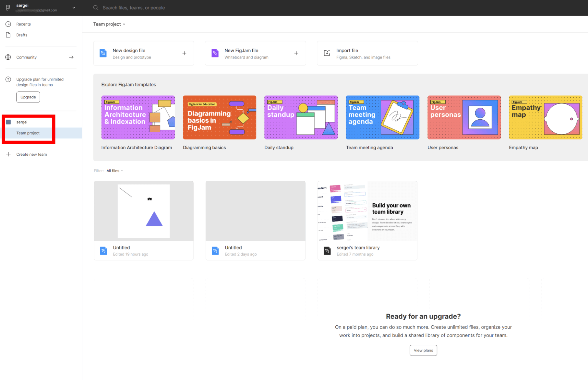588x380 pixels.
Task: Select the sergei team in the sidebar
Action: (x=22, y=122)
